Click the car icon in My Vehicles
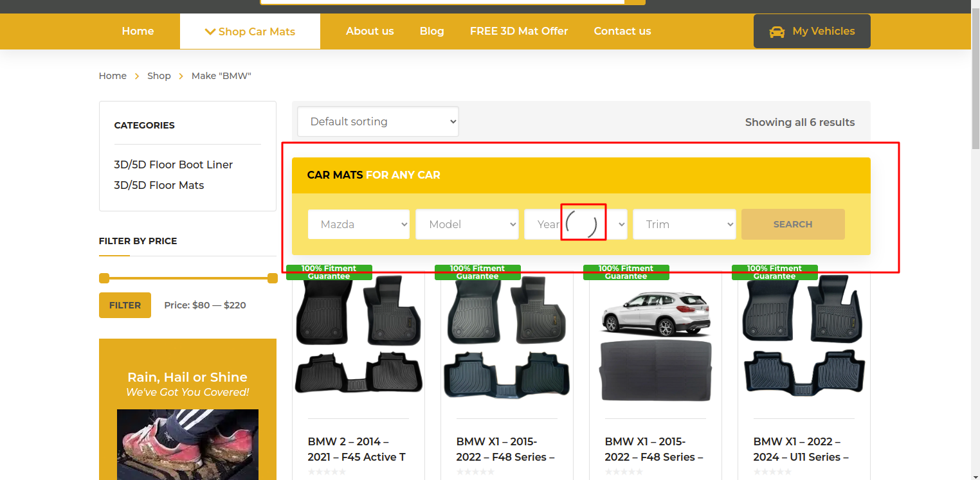 (x=777, y=31)
